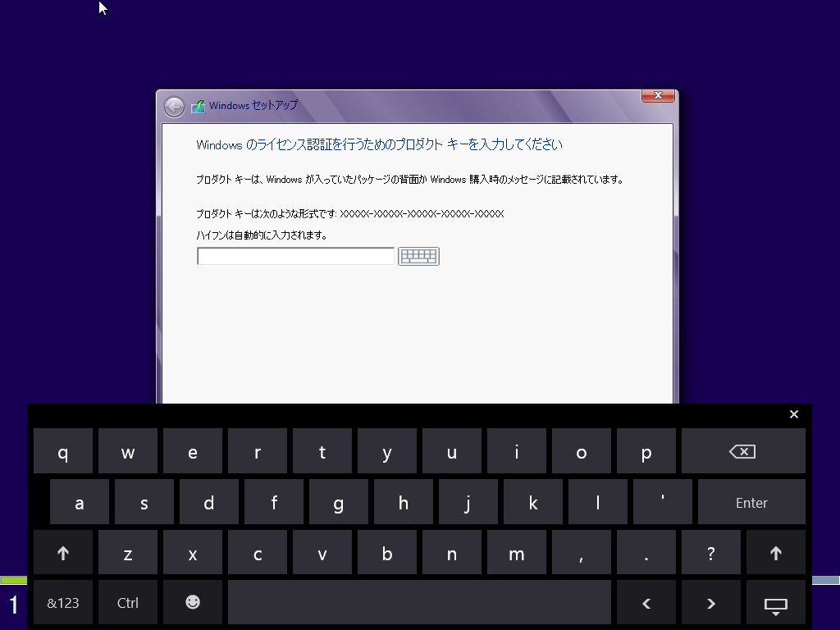Tap the n key
This screenshot has height=630, width=840.
coord(452,552)
